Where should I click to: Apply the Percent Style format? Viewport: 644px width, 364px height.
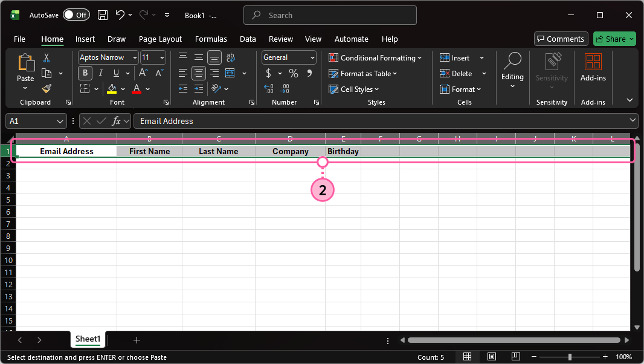[x=294, y=73]
